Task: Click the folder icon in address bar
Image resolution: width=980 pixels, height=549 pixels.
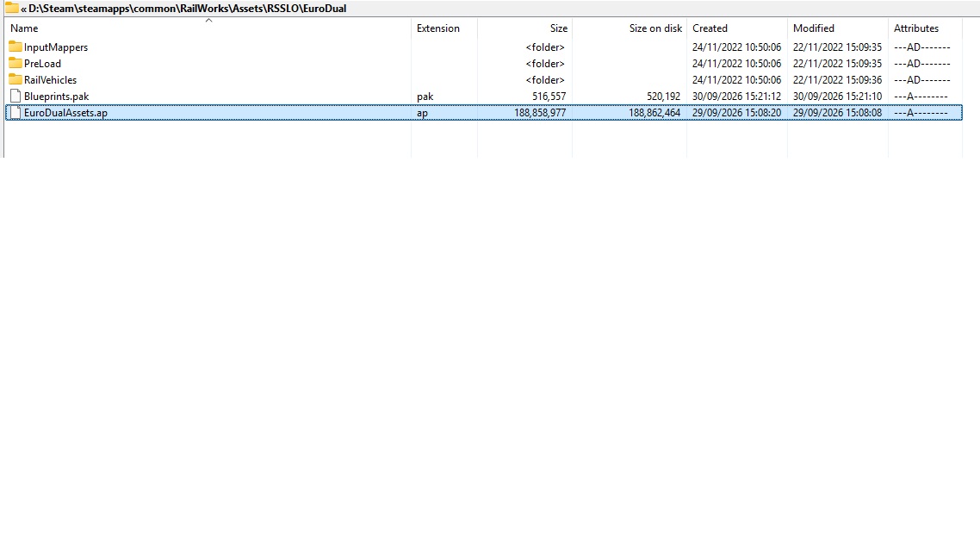Action: pos(11,8)
